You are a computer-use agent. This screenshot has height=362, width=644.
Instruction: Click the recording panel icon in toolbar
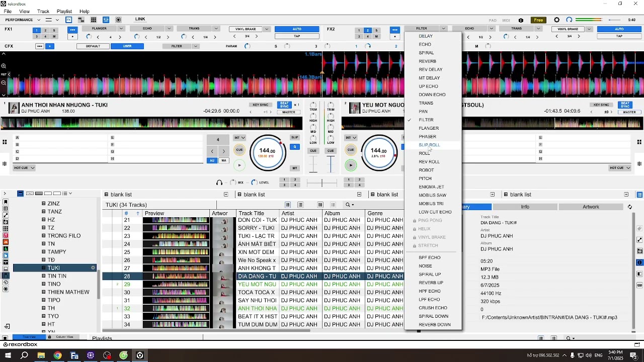click(118, 20)
